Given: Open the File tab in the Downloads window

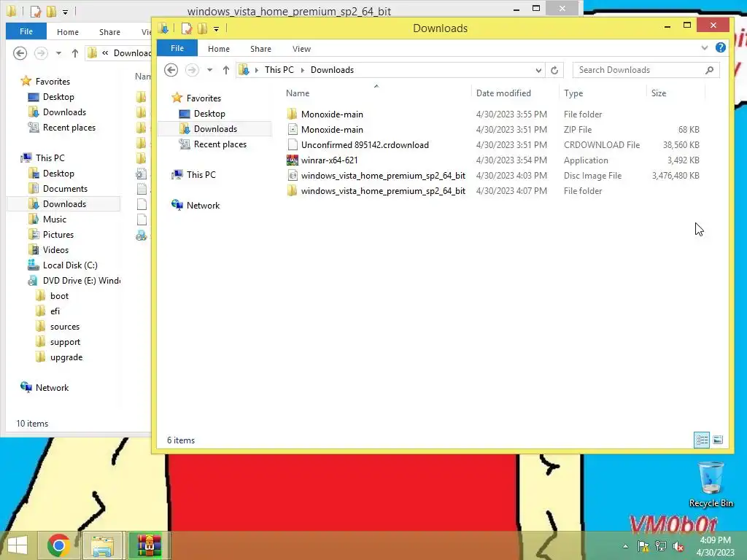Looking at the screenshot, I should pos(177,48).
